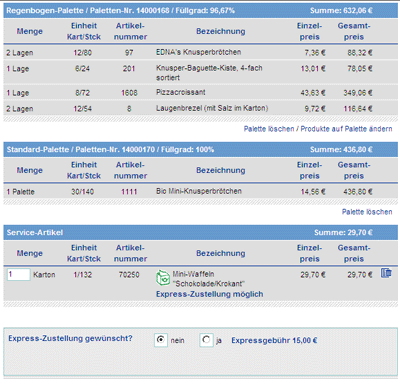Viewport: 400px width, 379px height.
Task: Click the Standard-Palette section header bar
Action: [x=201, y=150]
